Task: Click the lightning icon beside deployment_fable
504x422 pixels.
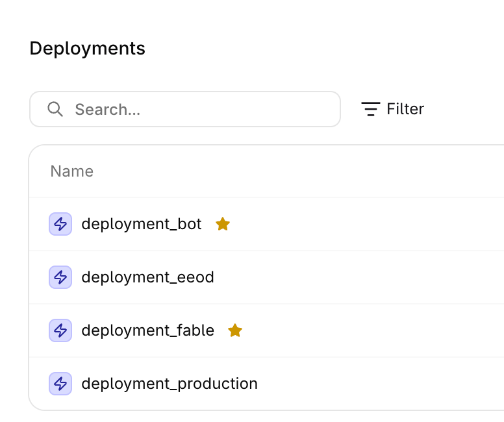Action: point(60,330)
